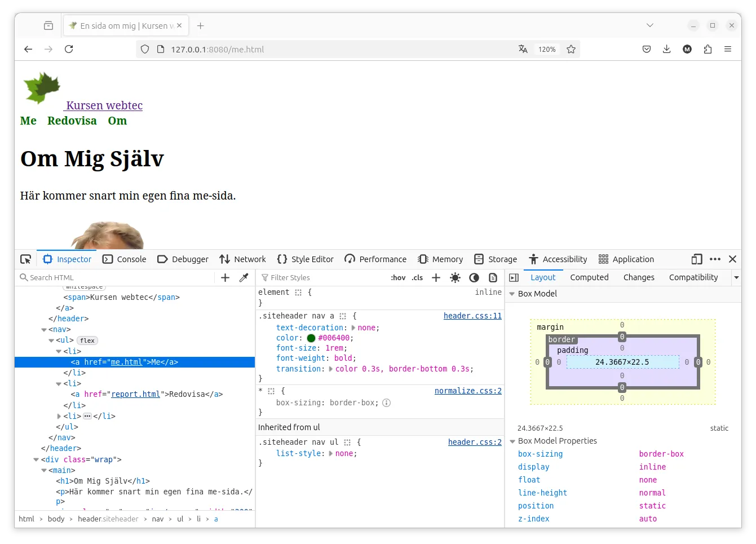756x544 pixels.
Task: Expand the collapsed third li node
Action: point(59,416)
